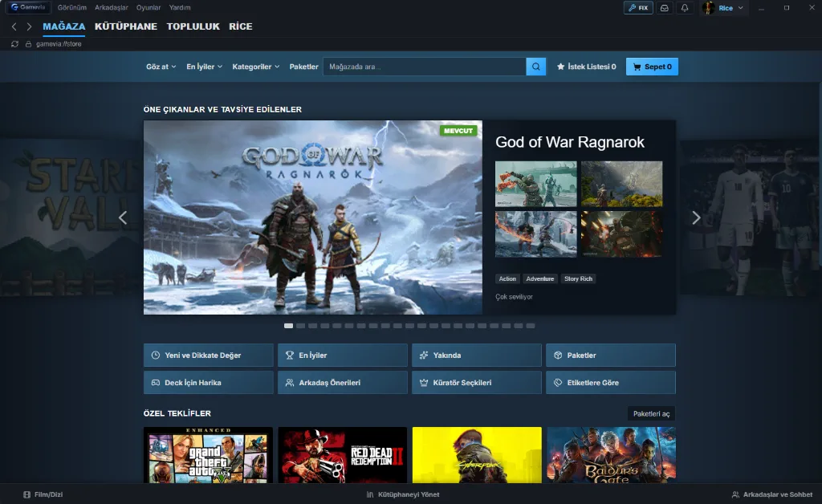Screen dimensions: 822x504
Task: Open Arkadaş Önerileri
Action: 342,383
